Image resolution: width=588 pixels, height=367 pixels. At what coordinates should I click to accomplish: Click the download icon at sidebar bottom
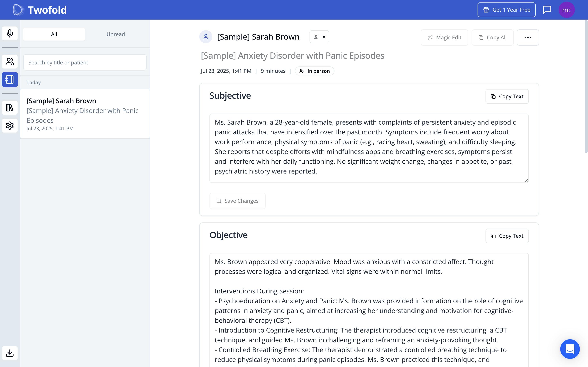point(10,353)
